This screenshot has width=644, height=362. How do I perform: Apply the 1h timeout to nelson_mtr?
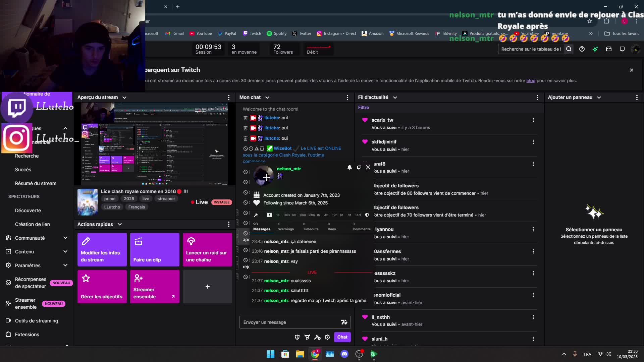318,215
